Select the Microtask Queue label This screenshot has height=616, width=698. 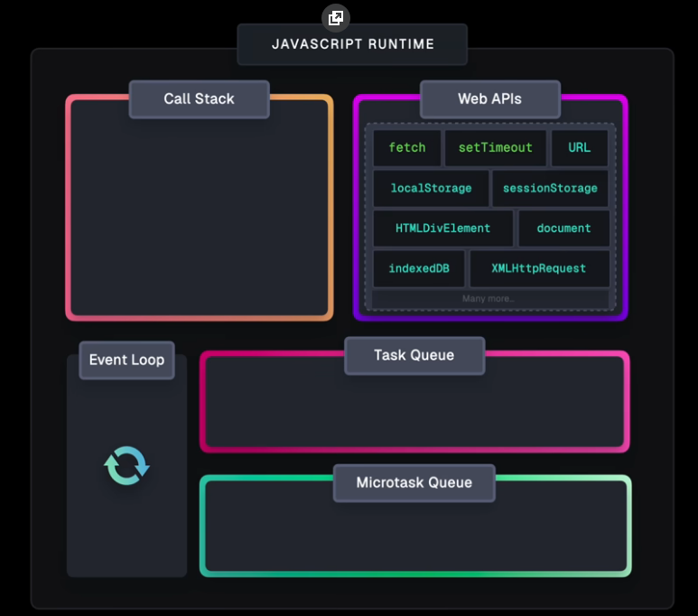[414, 482]
